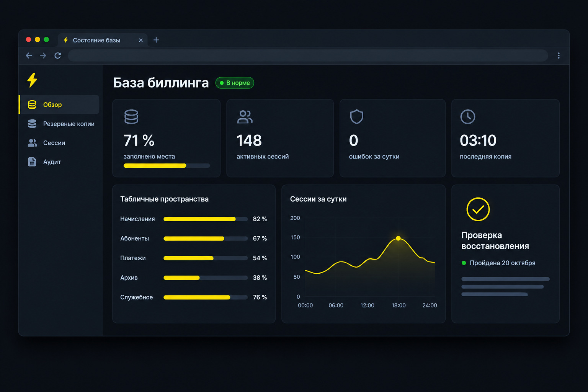Click the users icon beside Сессии

32,143
